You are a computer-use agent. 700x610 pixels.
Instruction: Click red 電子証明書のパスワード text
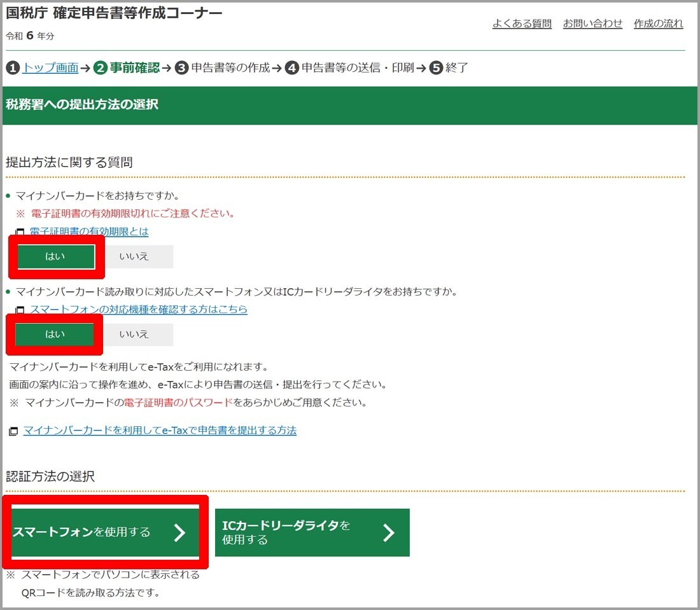(x=179, y=403)
